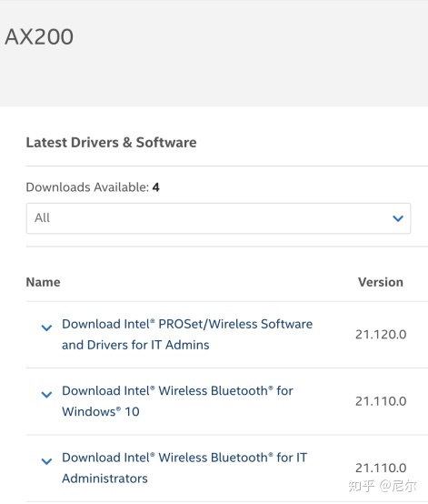Open Download Intel Wireless Bluetooth for Windows 10

tap(177, 401)
